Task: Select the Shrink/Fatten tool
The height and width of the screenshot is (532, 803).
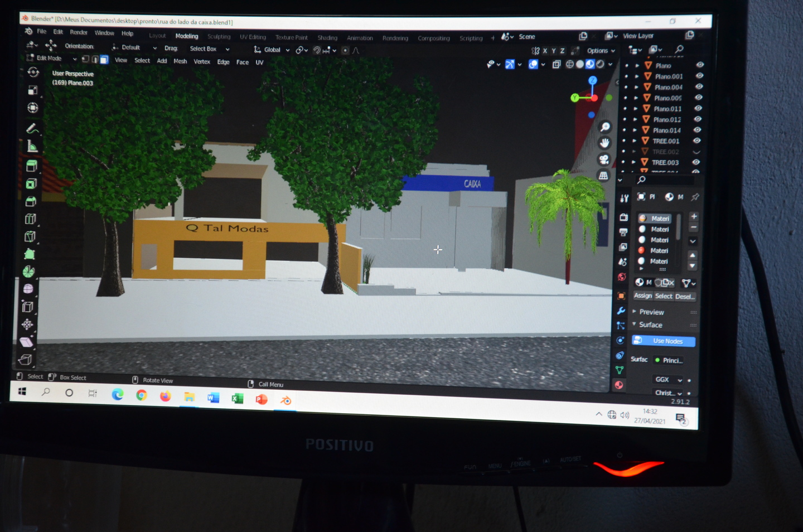Action: tap(27, 324)
